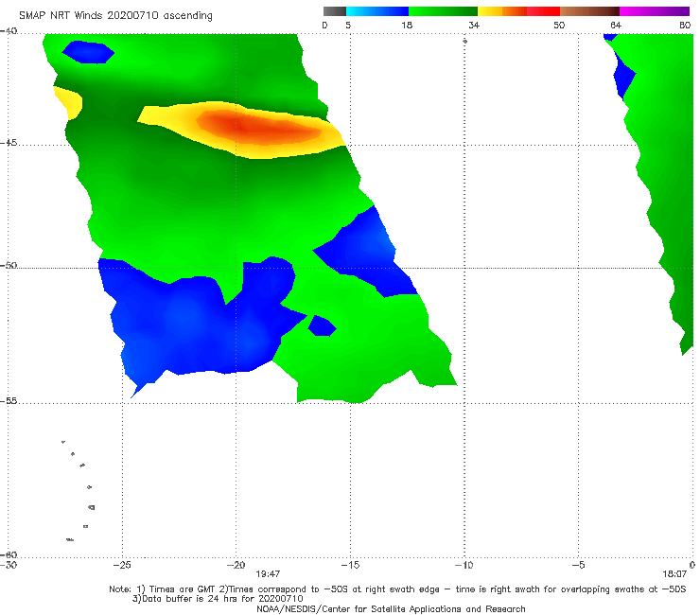Click the gray segment of the wind color bar

pyautogui.click(x=335, y=11)
